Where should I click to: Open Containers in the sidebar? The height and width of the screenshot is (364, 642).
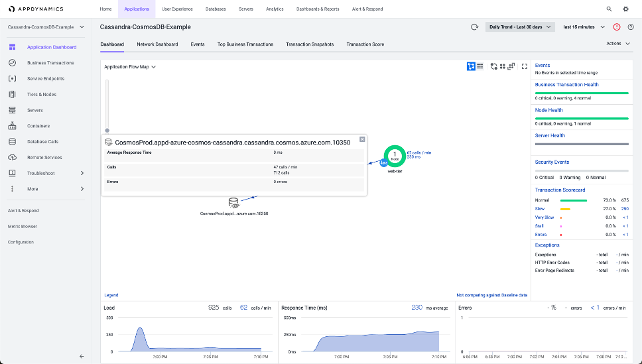tap(38, 126)
